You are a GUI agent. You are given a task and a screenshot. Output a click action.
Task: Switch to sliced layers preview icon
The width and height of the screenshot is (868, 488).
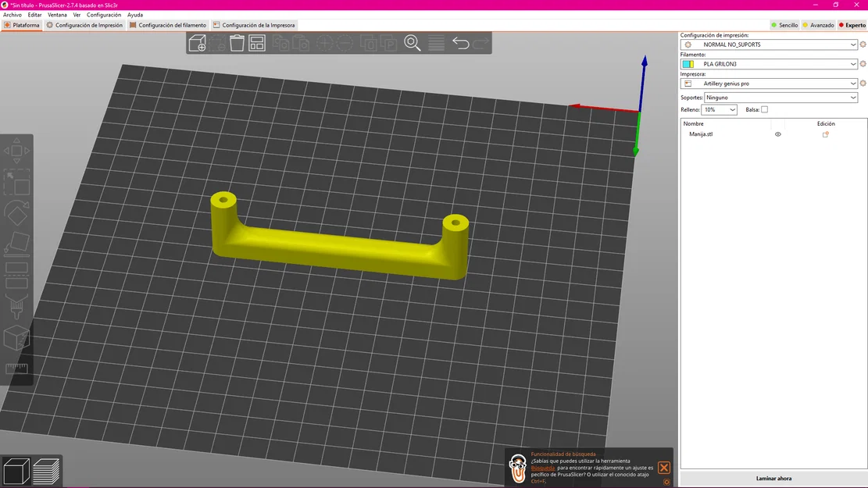point(47,472)
